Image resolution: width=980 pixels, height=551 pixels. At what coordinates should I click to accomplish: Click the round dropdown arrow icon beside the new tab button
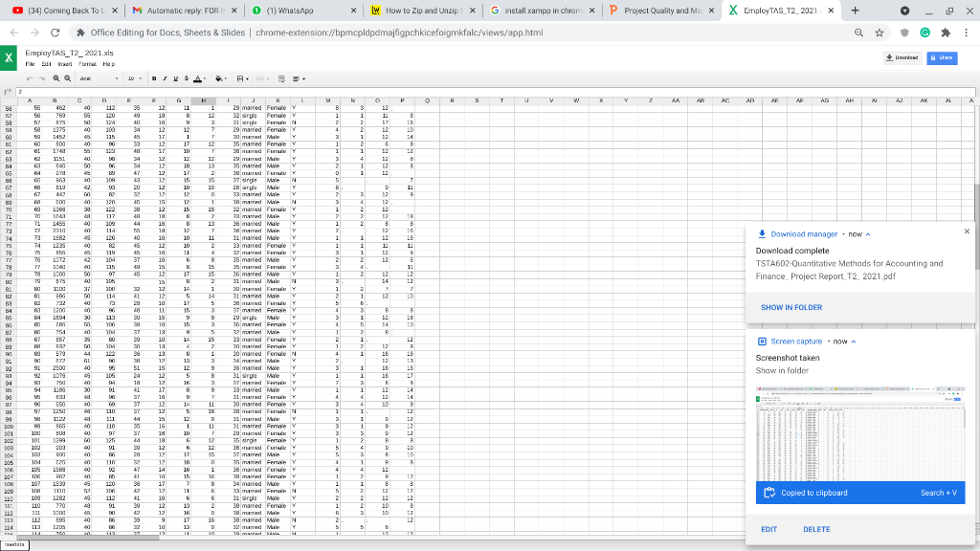click(904, 11)
